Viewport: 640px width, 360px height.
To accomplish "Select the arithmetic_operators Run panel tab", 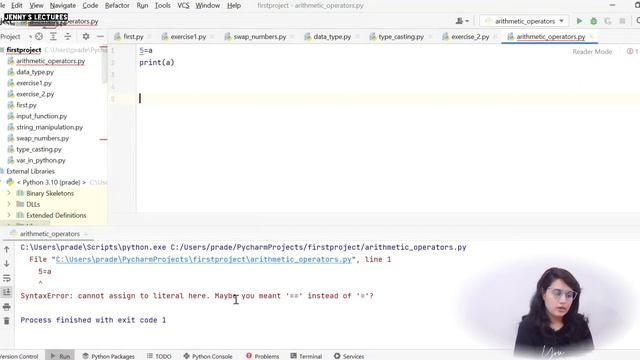I will pos(49,233).
